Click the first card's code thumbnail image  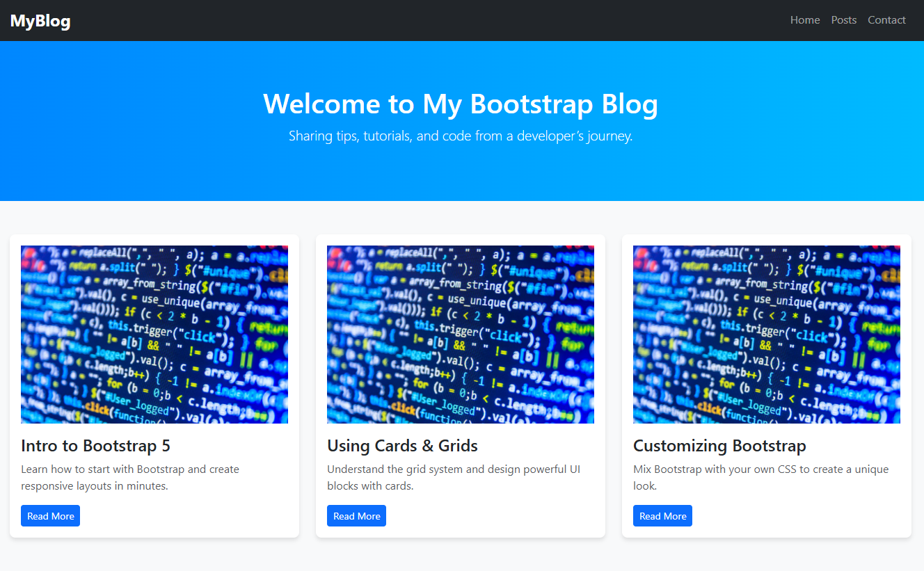(x=154, y=334)
